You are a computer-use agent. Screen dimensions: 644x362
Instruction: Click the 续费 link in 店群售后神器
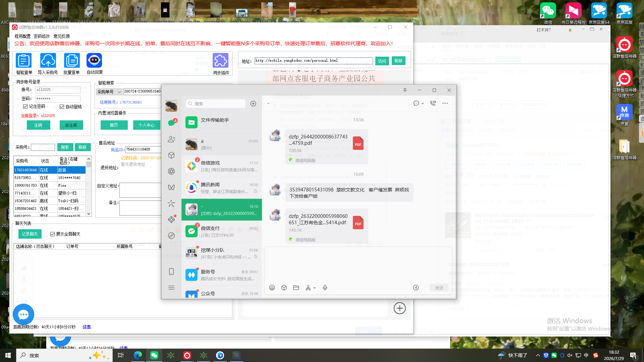pyautogui.click(x=87, y=327)
